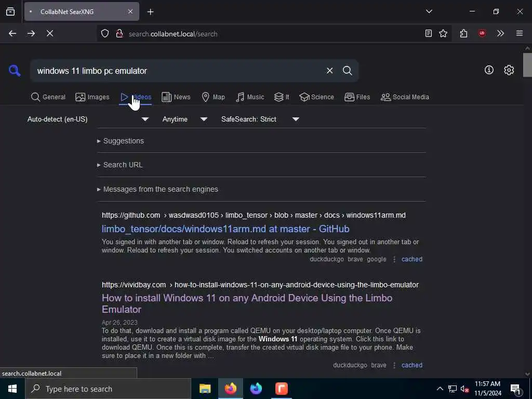Screen dimensions: 532x399
Task: Open uBlock Origin extension icon
Action: pos(482,33)
